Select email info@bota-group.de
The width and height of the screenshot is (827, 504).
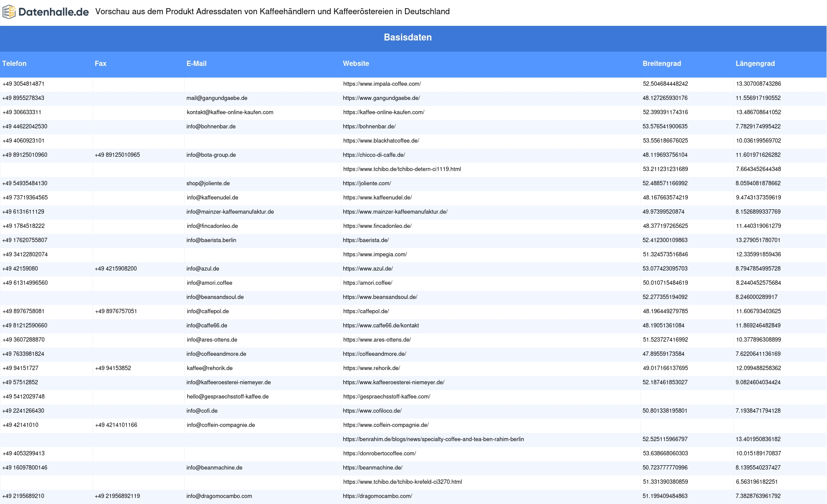click(211, 155)
